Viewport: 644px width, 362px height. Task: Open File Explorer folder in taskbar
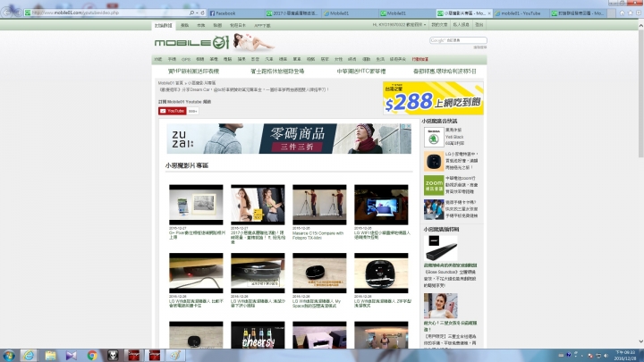click(x=50, y=356)
